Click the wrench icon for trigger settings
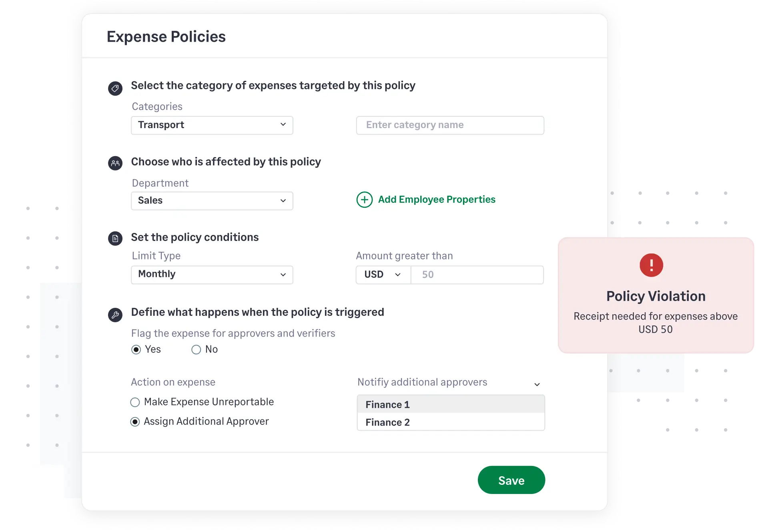 pyautogui.click(x=115, y=314)
